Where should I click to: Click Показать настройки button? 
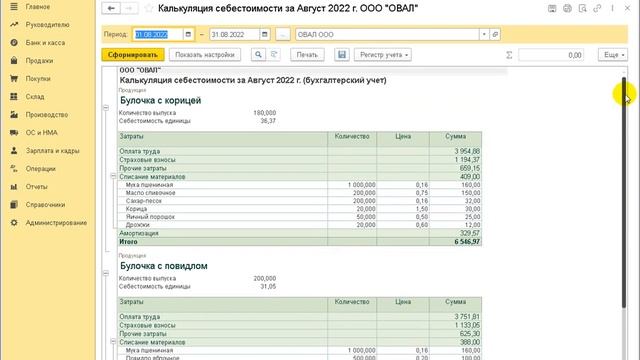point(205,55)
